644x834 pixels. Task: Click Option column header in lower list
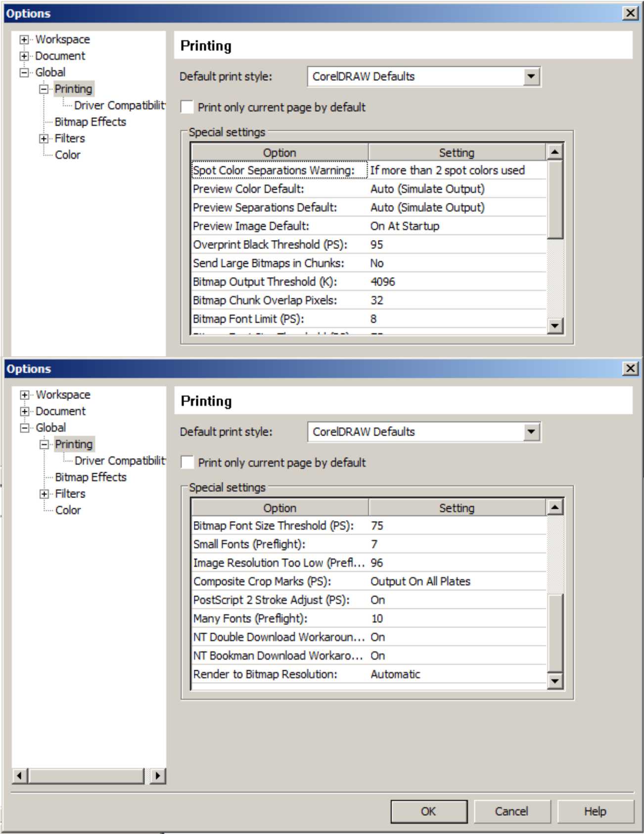[x=280, y=508]
